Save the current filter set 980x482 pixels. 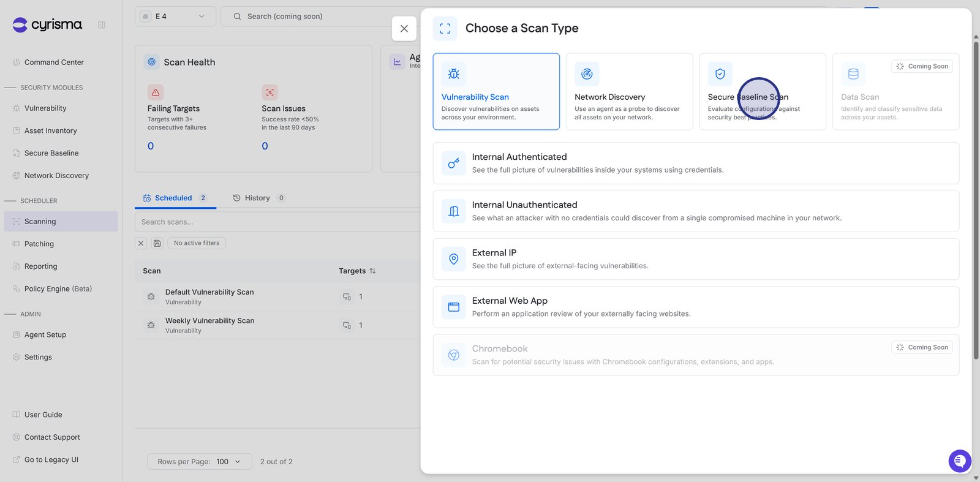point(157,243)
